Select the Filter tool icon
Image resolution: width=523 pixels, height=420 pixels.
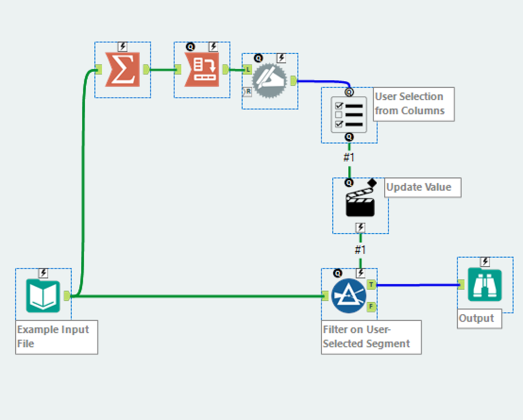click(x=349, y=296)
